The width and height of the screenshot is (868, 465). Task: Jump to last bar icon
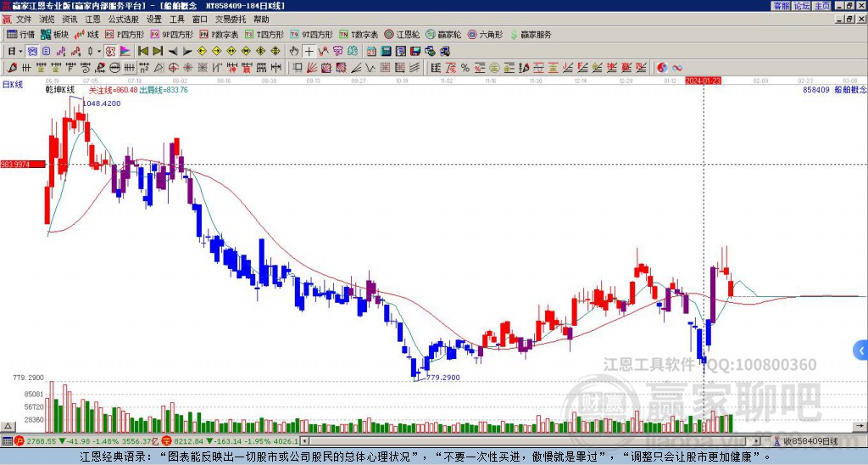pos(157,52)
